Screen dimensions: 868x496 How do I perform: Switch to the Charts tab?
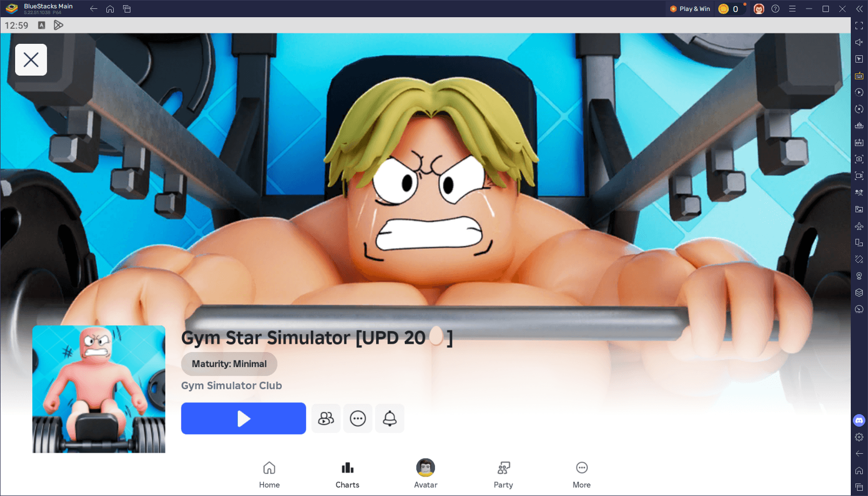click(x=347, y=475)
